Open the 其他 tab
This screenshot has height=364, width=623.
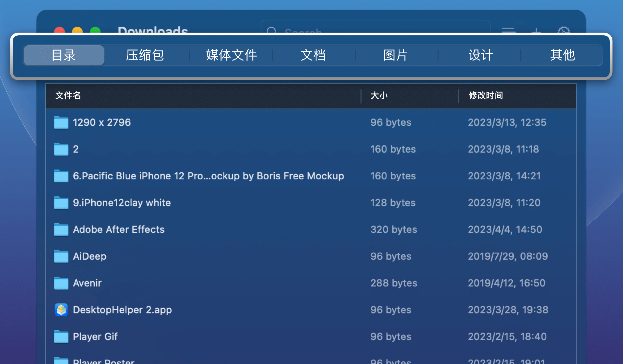[562, 55]
